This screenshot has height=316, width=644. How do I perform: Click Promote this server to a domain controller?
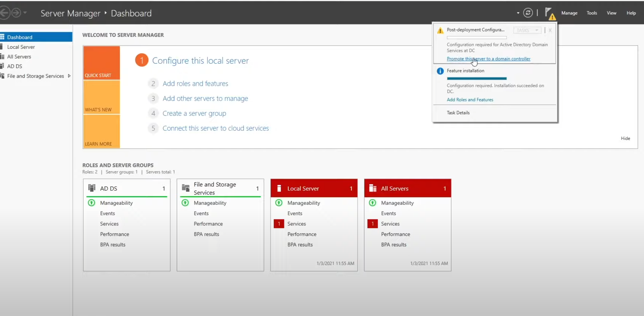click(488, 59)
